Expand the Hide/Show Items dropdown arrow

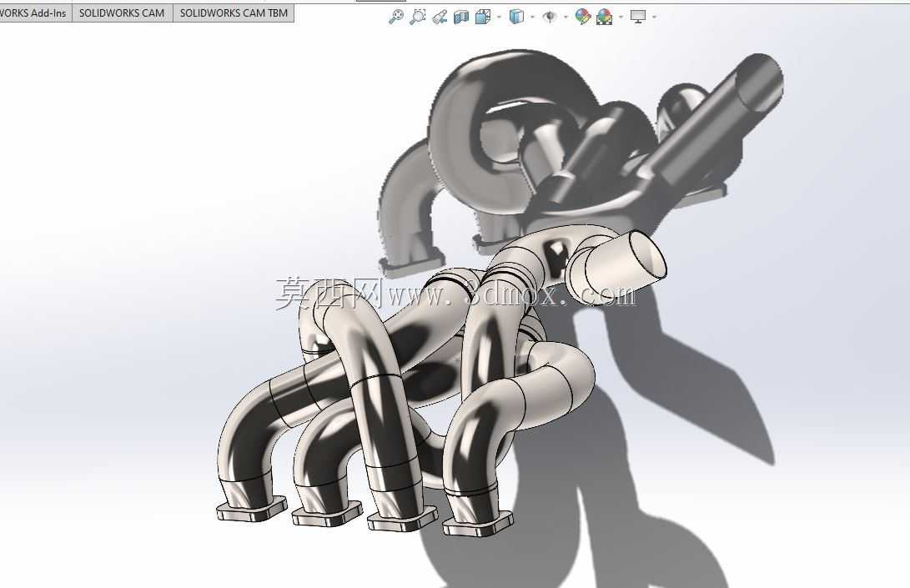click(566, 17)
